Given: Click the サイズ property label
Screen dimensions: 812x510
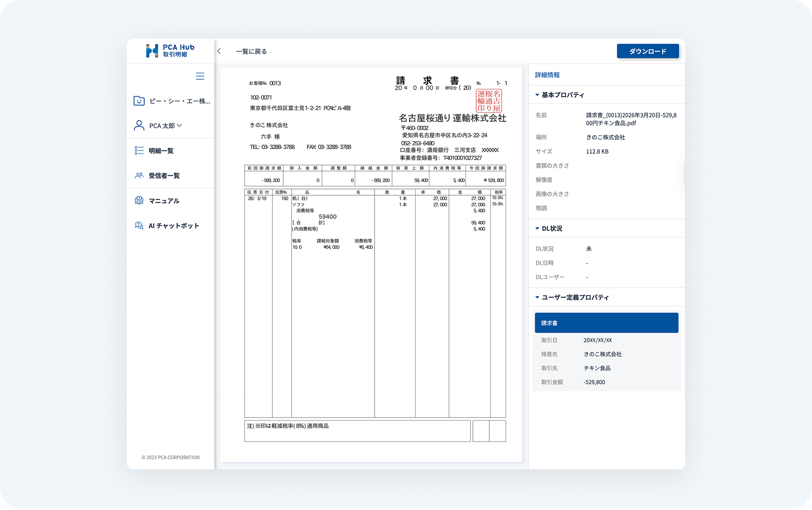Looking at the screenshot, I should tap(544, 151).
